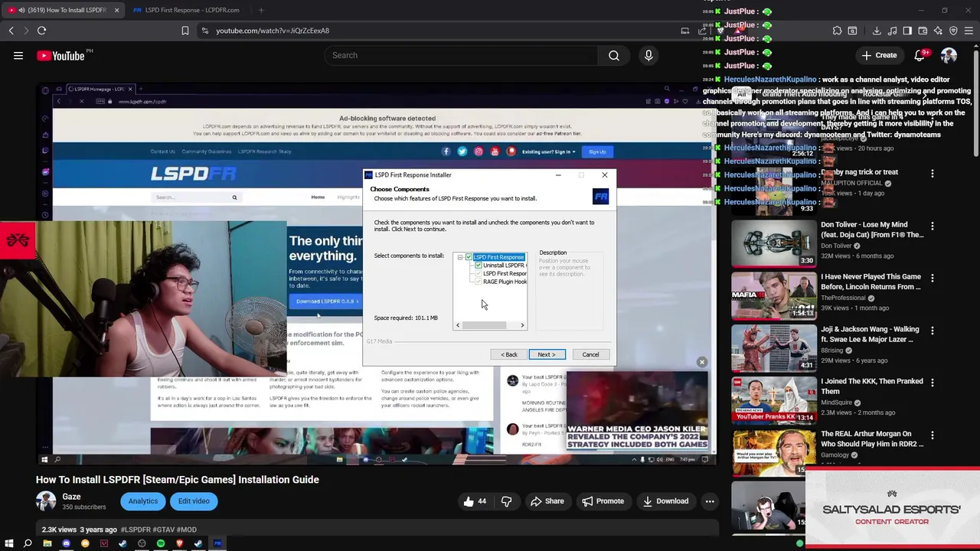Screen dimensions: 980x551
Task: Click the Share button
Action: [547, 501]
